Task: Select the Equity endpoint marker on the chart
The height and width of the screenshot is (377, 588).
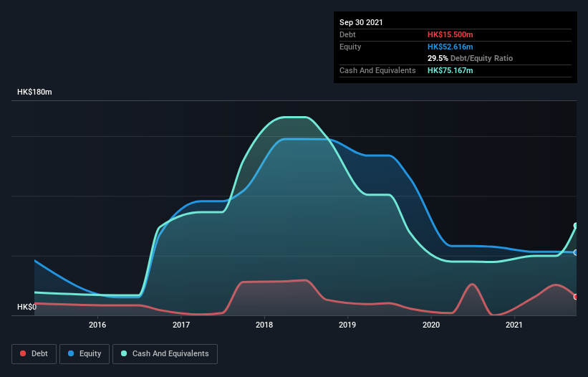Action: point(576,252)
